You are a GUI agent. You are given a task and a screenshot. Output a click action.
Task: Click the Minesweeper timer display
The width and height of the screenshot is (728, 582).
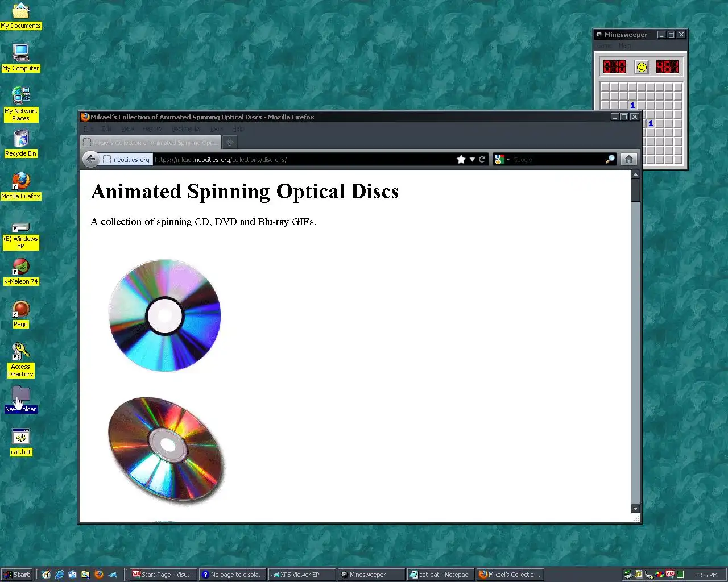tap(667, 67)
